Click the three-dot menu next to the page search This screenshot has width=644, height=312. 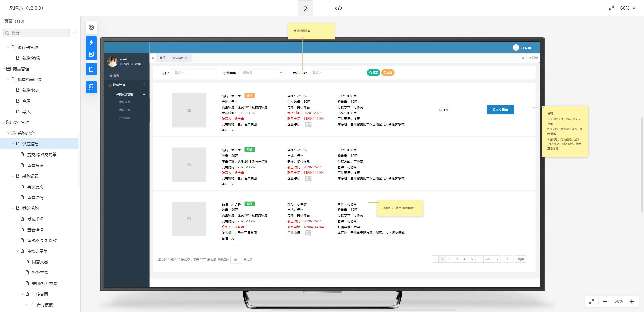click(75, 33)
